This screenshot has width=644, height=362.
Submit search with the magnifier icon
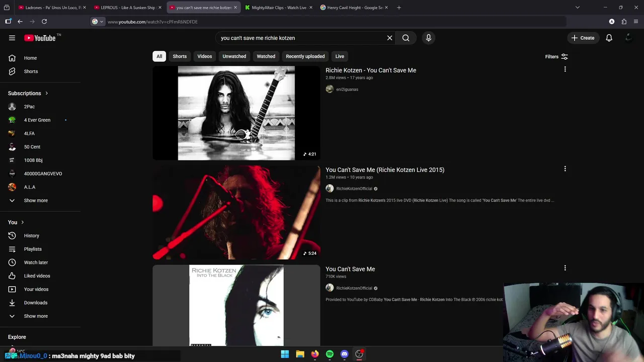[x=406, y=38]
